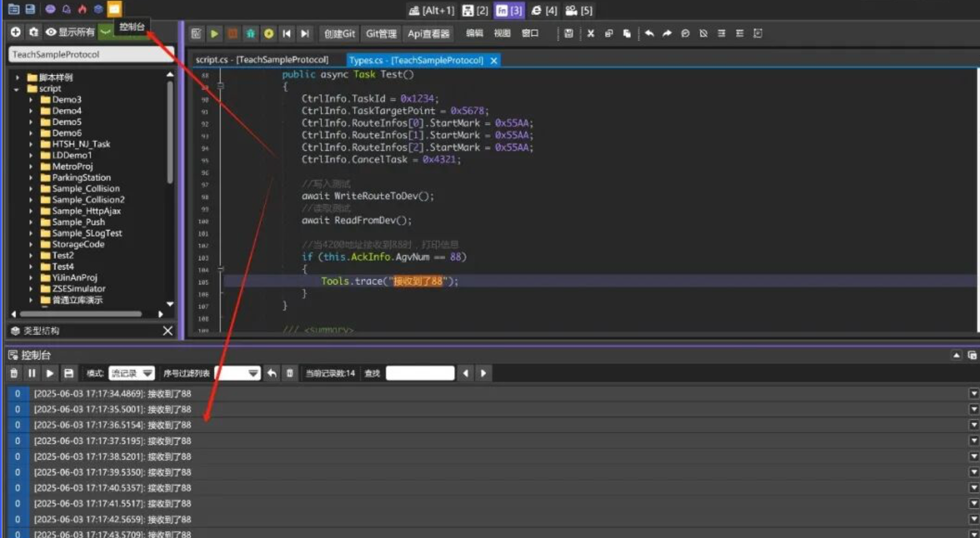Switch to the script.cs tab
This screenshot has width=980, height=538.
(x=262, y=60)
